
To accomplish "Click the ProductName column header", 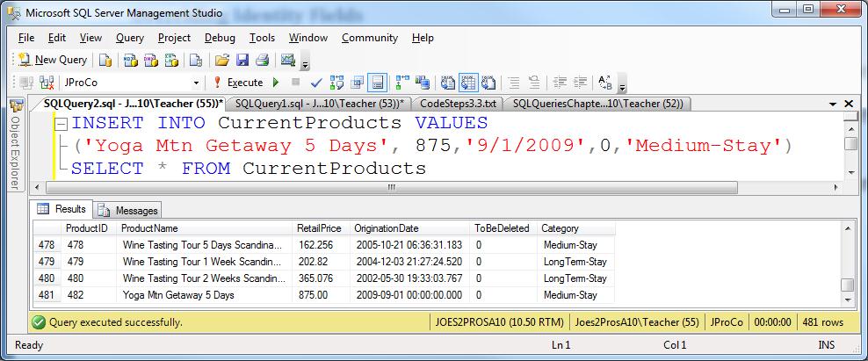I will (205, 228).
